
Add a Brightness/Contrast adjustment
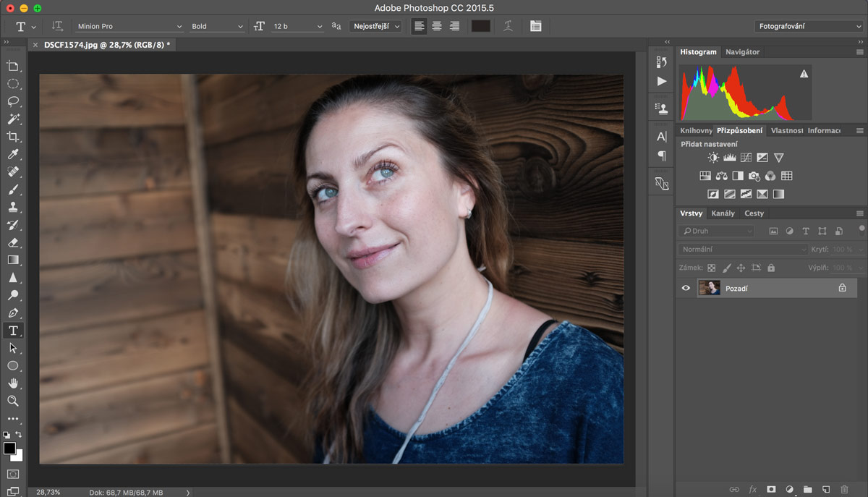(713, 157)
